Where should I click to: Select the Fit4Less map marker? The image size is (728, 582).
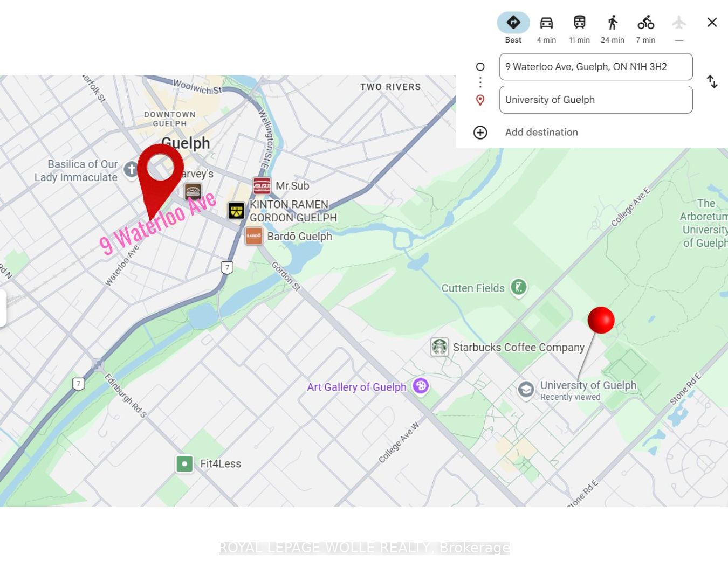tap(184, 463)
